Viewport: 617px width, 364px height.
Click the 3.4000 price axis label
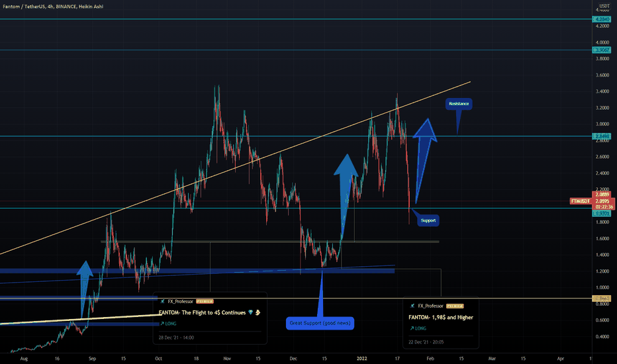[602, 92]
